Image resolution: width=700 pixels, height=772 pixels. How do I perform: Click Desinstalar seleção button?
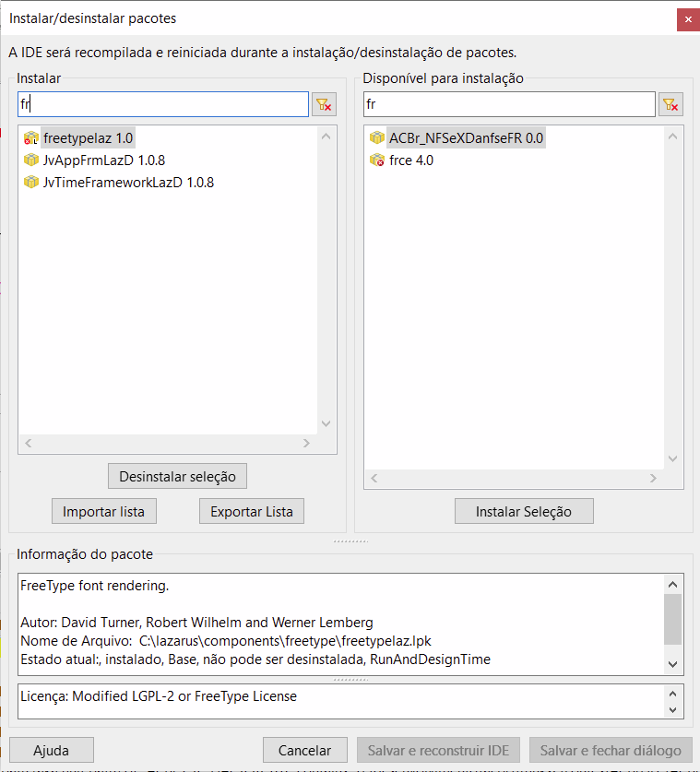tap(177, 476)
